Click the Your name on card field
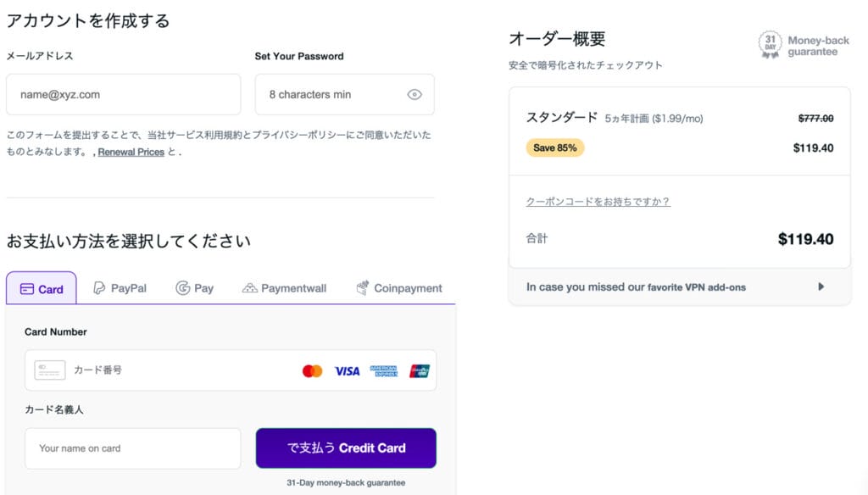The height and width of the screenshot is (495, 868). [132, 448]
